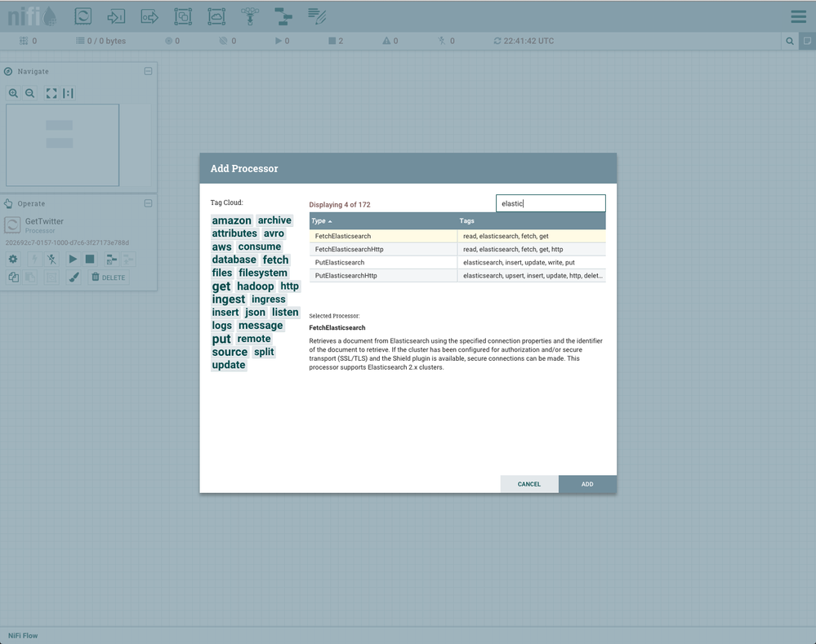The width and height of the screenshot is (816, 644).
Task: Filter by the avro tag
Action: [x=274, y=233]
